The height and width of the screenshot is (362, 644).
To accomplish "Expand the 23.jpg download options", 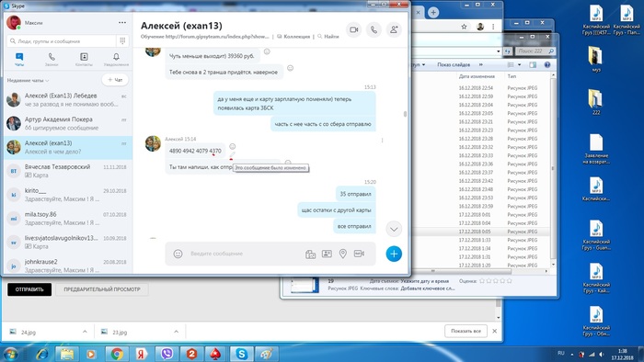I will (177, 332).
